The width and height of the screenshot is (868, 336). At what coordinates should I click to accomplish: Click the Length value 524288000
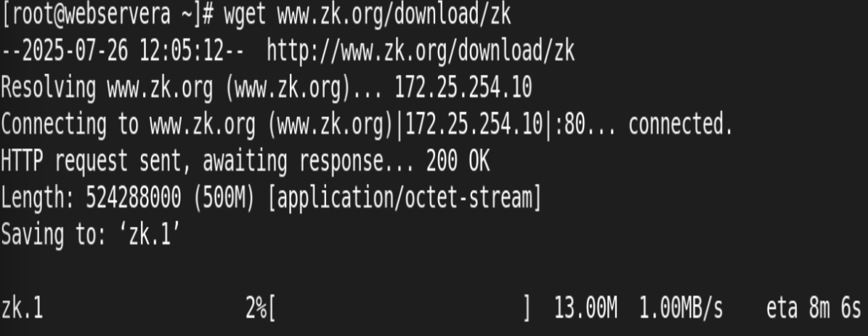[x=134, y=199]
